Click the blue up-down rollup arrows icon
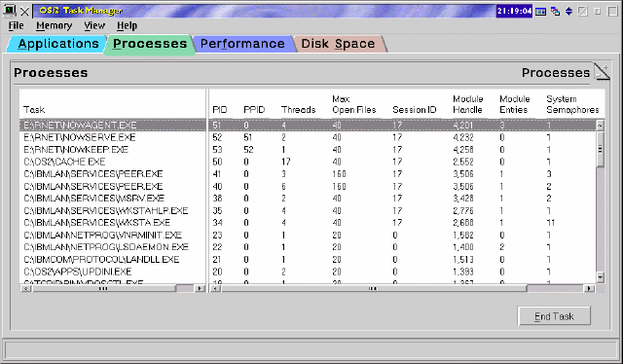 568,11
